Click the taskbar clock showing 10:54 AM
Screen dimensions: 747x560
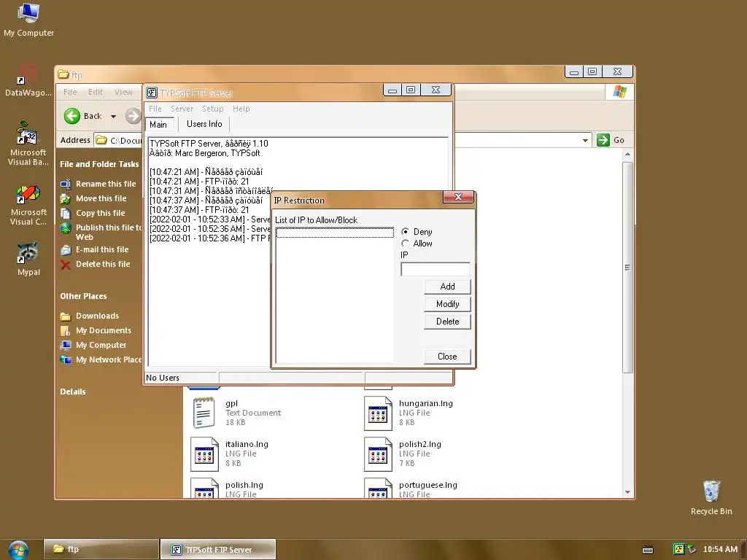click(720, 549)
